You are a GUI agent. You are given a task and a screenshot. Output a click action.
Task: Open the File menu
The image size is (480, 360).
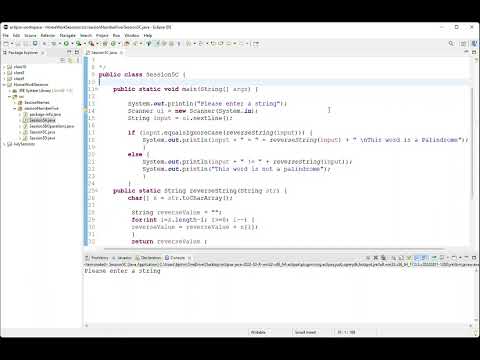tap(6, 35)
